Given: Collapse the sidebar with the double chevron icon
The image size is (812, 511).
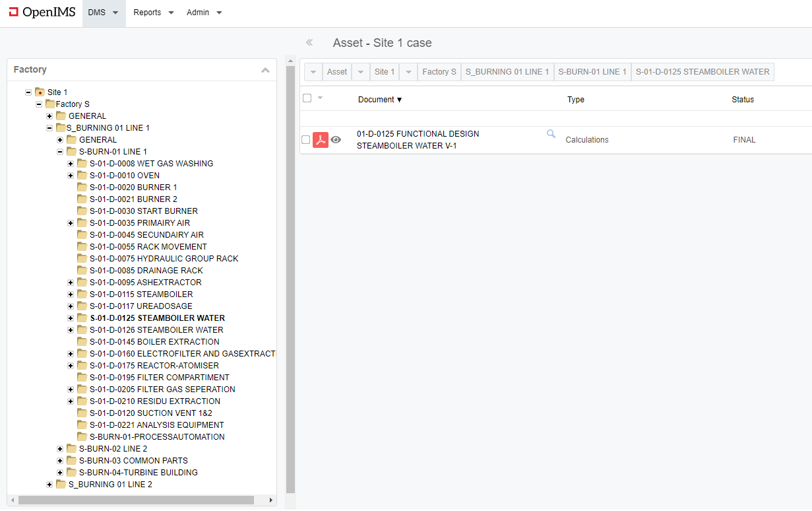Looking at the screenshot, I should (309, 43).
